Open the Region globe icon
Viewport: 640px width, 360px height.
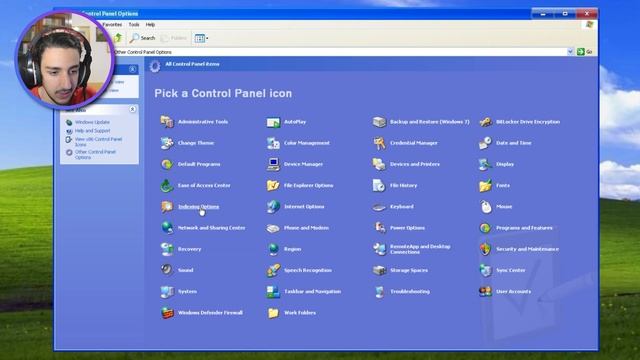point(273,249)
